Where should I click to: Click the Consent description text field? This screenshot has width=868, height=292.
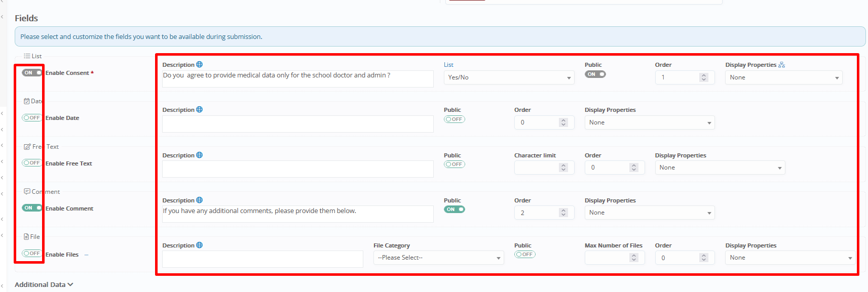click(297, 78)
